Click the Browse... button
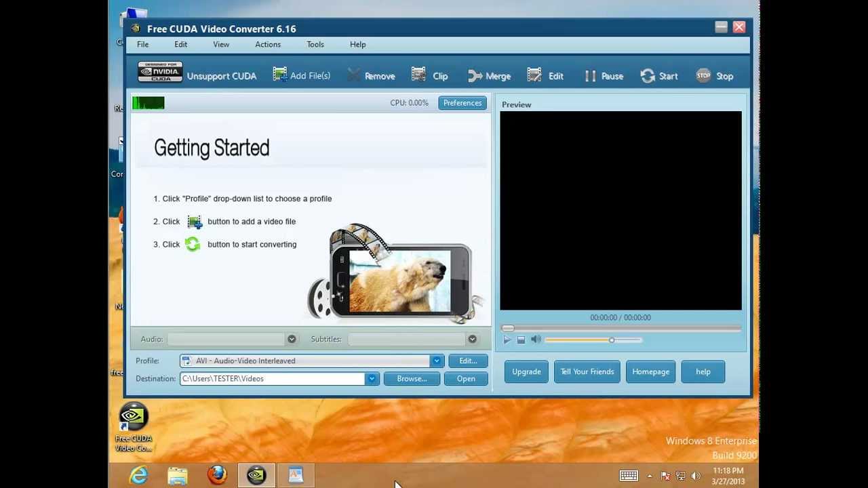Image resolution: width=868 pixels, height=488 pixels. pyautogui.click(x=412, y=379)
